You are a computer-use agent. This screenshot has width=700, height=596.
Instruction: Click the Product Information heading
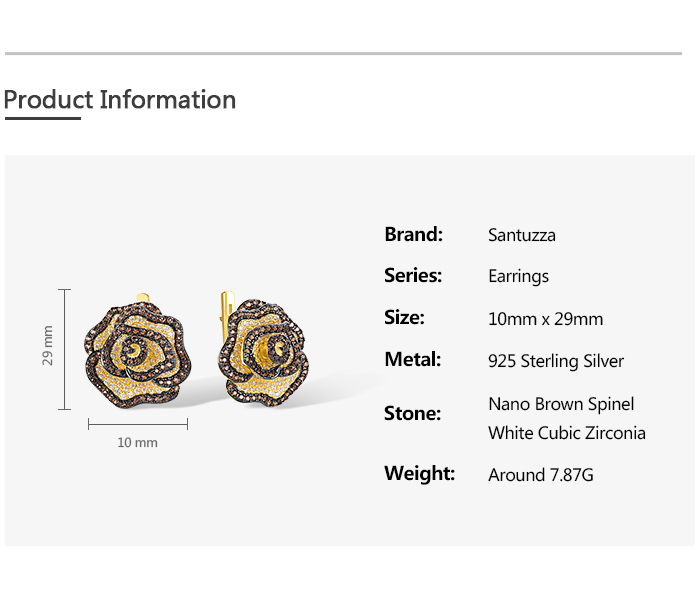[x=120, y=100]
